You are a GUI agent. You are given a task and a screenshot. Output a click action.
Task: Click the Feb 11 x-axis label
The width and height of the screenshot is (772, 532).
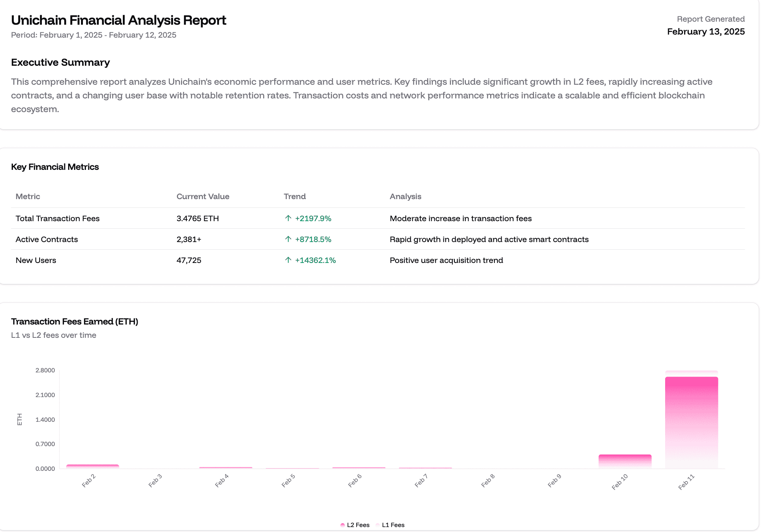click(686, 482)
